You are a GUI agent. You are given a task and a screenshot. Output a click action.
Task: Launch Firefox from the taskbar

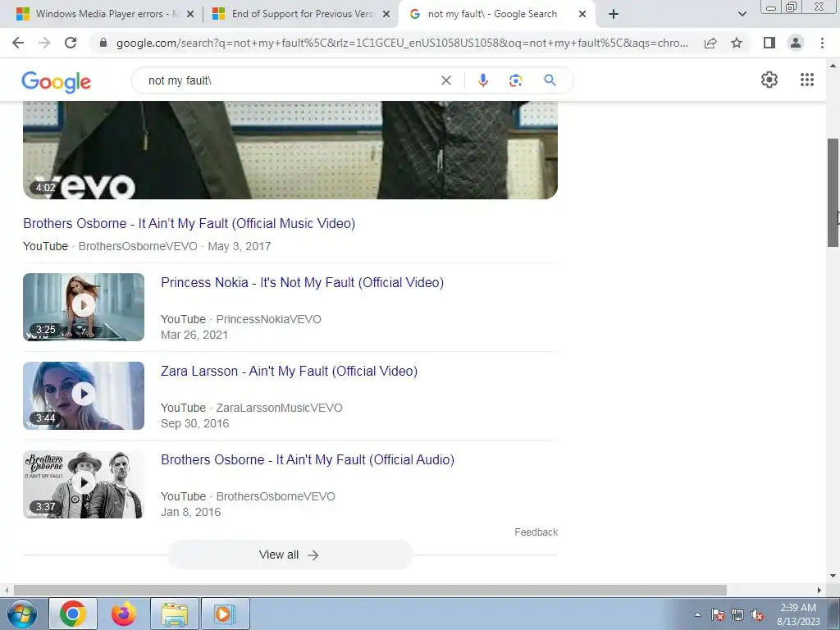click(x=123, y=614)
